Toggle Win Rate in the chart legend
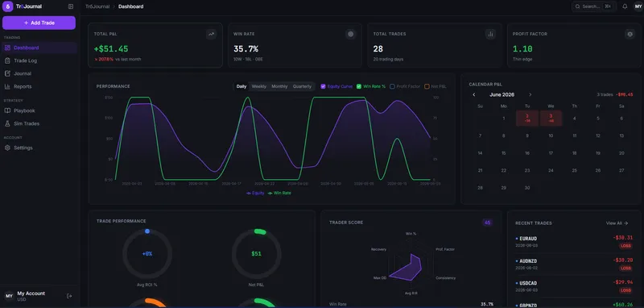 click(x=279, y=193)
